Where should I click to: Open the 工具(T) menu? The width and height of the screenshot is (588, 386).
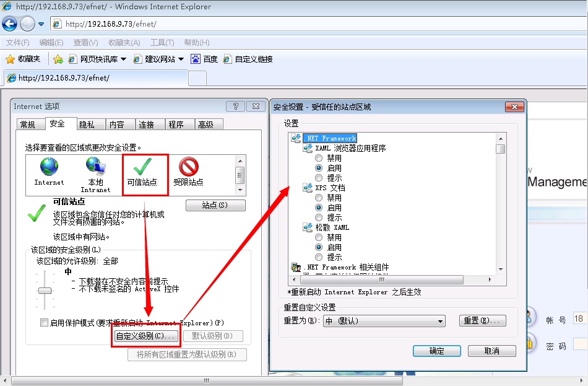click(x=162, y=43)
